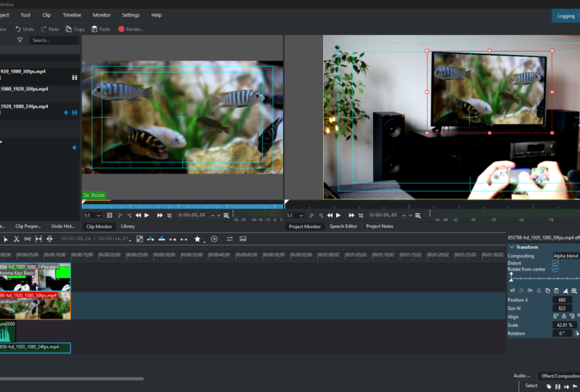The width and height of the screenshot is (580, 392).
Task: Rewind the Project Monitor
Action: 330,215
